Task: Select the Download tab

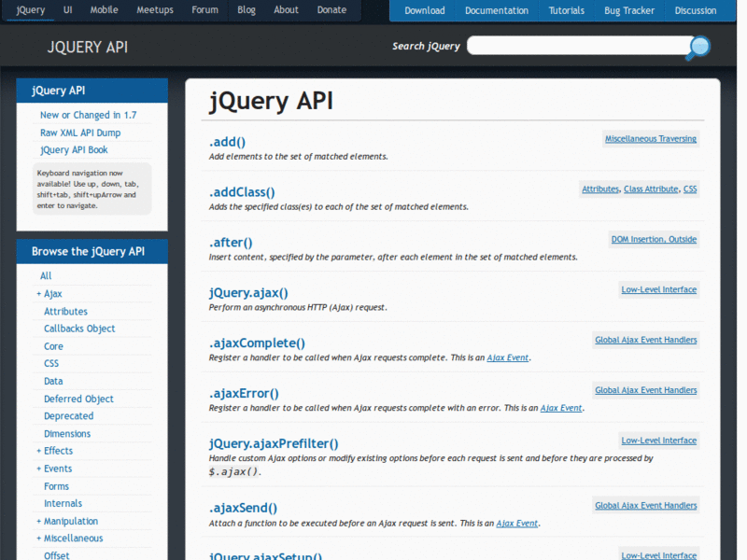Action: coord(425,10)
